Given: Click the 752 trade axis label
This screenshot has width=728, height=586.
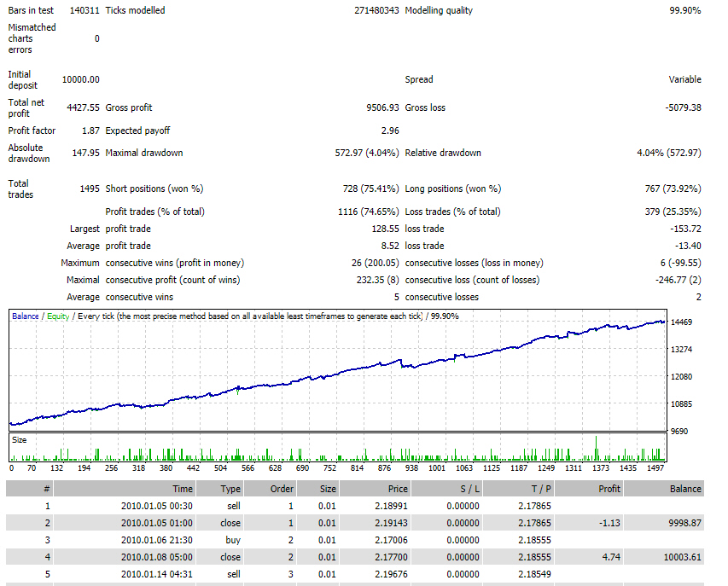Looking at the screenshot, I should (329, 468).
